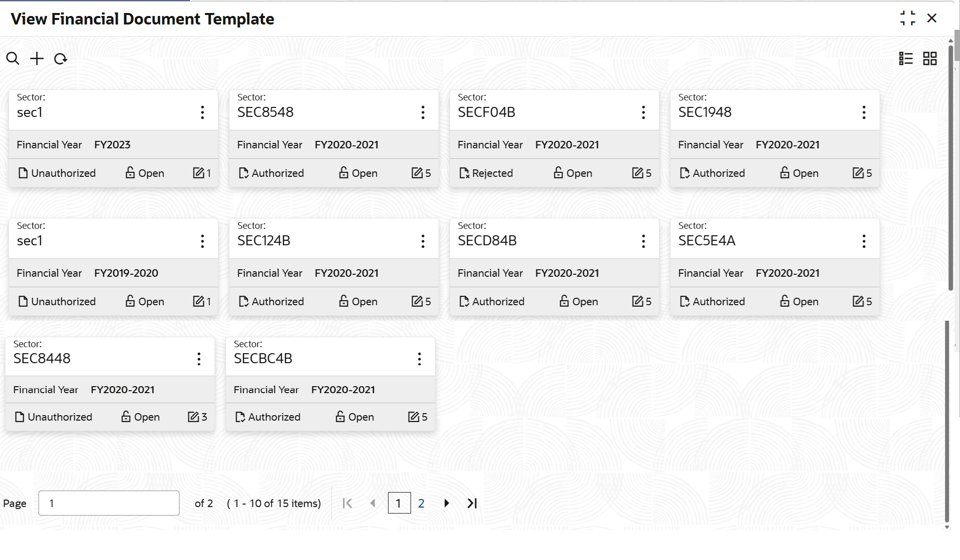
Task: Click Rejected status icon on SECF04B
Action: click(464, 173)
